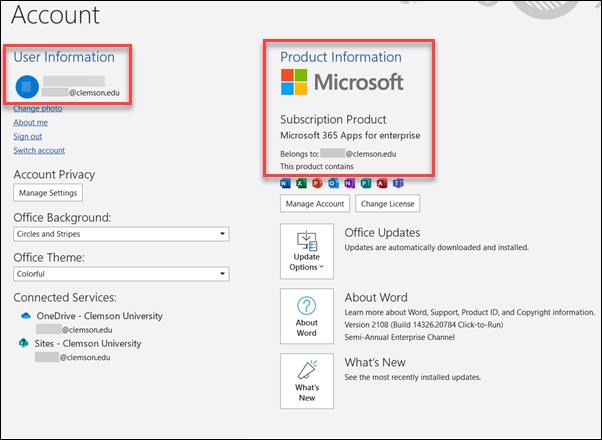This screenshot has height=440, width=602.
Task: Click the Account Privacy heading
Action: 54,175
